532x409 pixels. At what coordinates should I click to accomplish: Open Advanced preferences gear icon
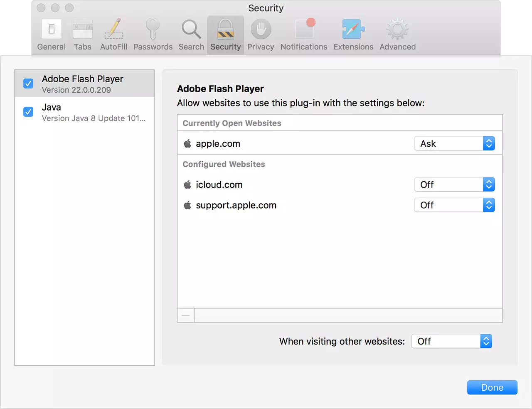397,30
